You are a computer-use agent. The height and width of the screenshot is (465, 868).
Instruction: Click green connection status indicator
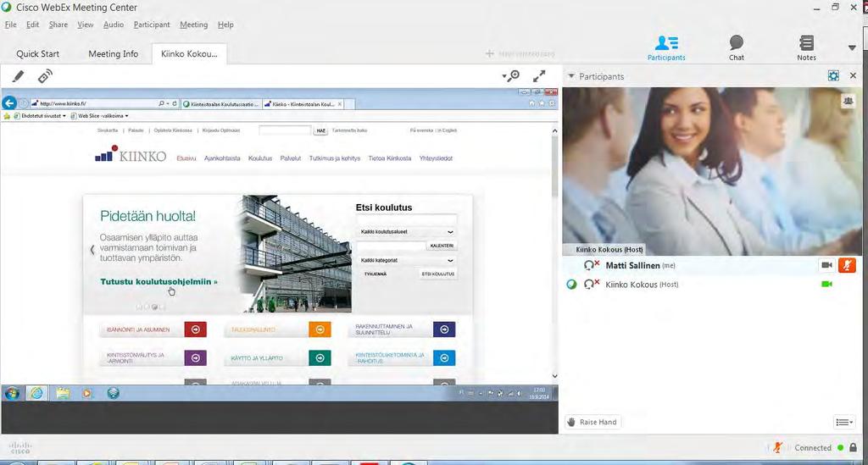point(840,448)
